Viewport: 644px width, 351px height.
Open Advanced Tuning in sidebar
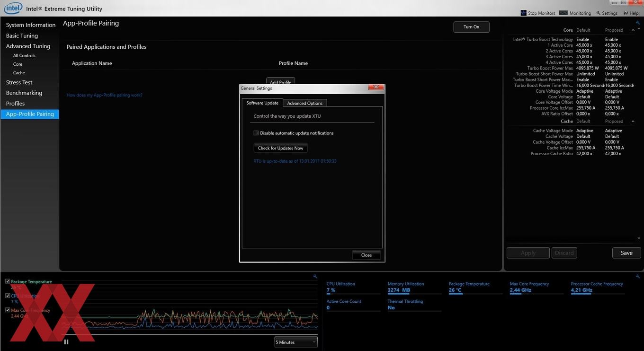coord(28,46)
